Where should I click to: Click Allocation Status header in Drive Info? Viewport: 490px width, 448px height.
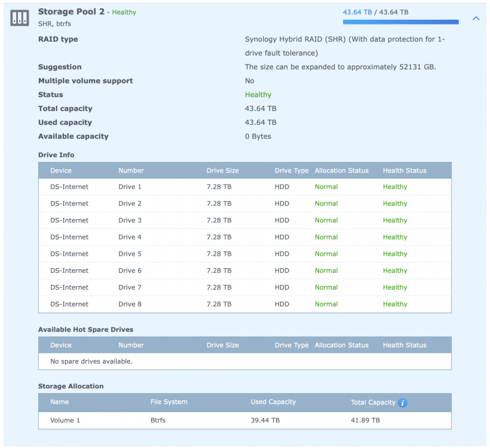tap(341, 170)
